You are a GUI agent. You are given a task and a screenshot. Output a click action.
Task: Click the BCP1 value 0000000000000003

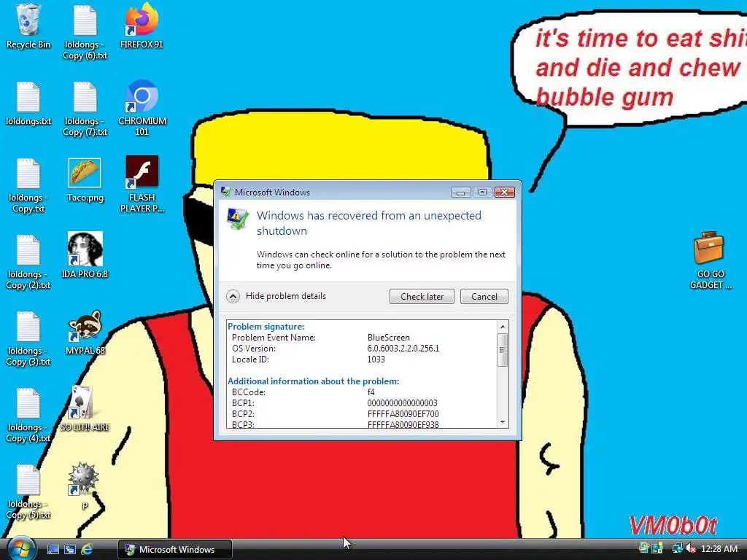coord(402,402)
